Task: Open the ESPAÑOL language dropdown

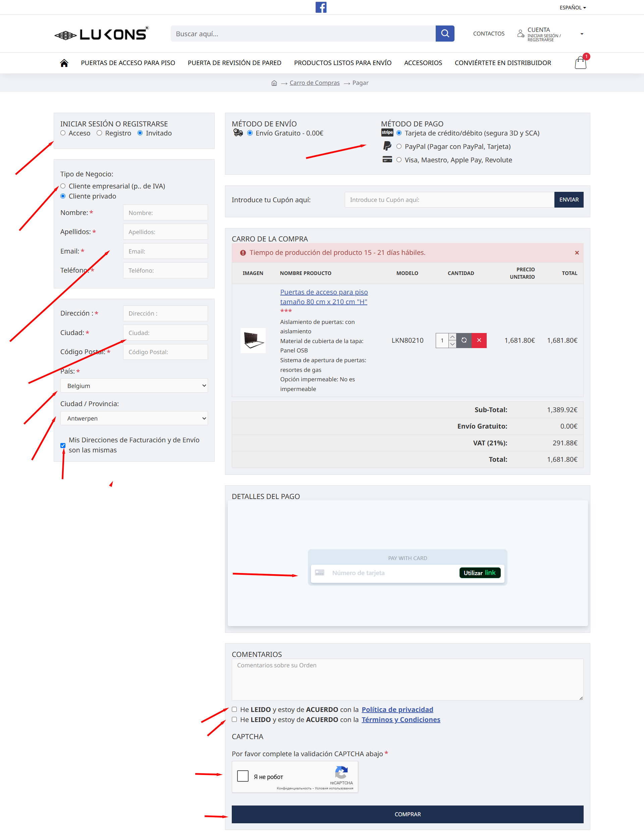Action: coord(573,8)
